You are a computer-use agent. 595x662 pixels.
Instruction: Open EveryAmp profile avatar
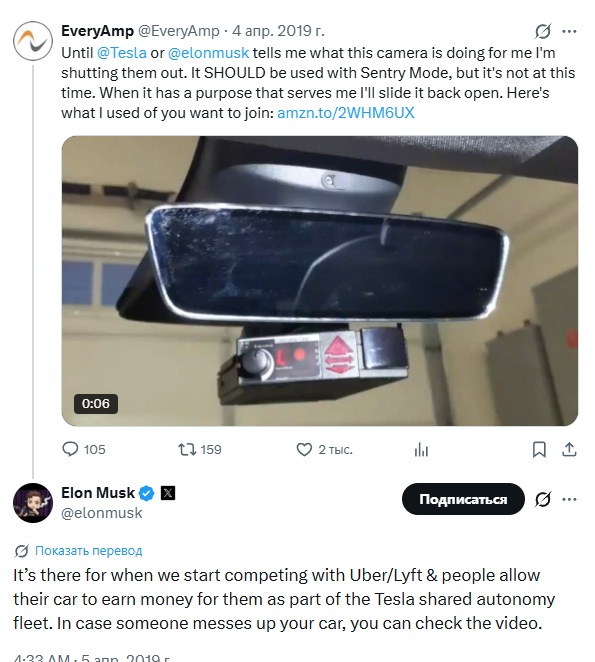click(33, 41)
